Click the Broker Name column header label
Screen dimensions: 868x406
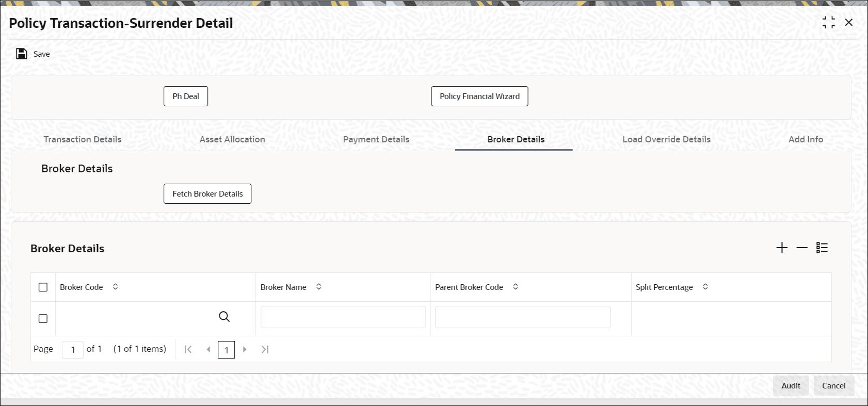coord(283,287)
